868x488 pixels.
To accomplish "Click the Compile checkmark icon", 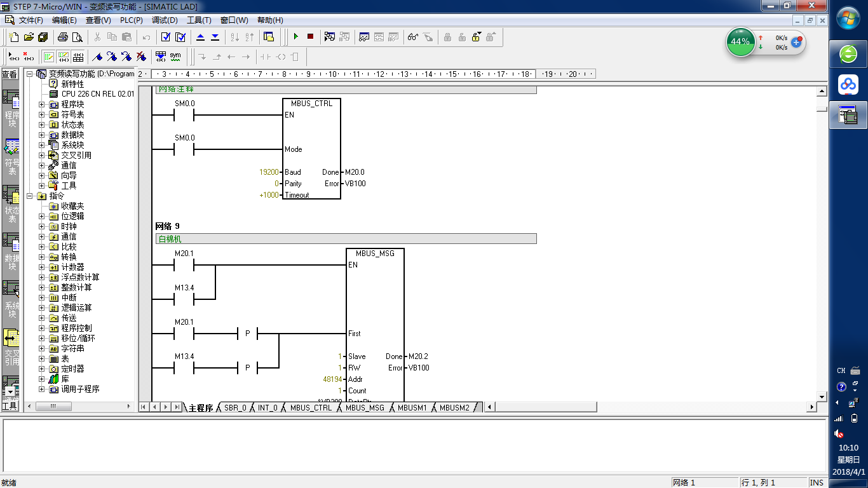I will 166,37.
